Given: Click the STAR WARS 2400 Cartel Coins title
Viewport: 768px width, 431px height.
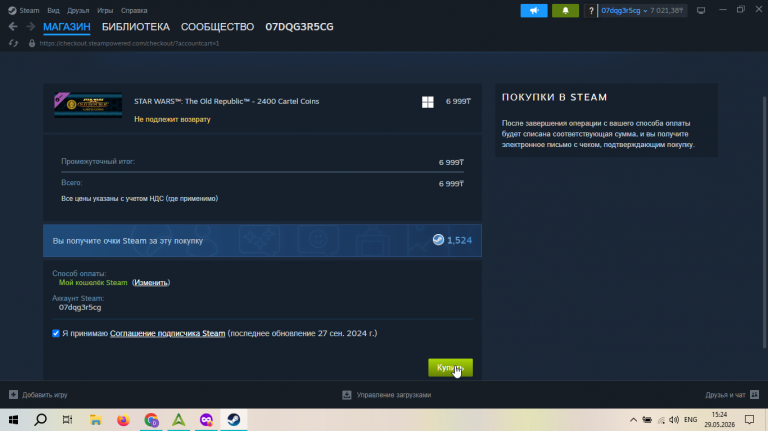Looking at the screenshot, I should pos(226,101).
